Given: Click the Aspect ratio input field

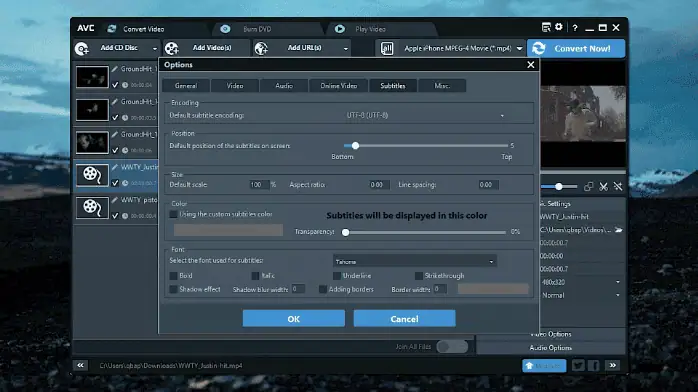Looking at the screenshot, I should click(x=379, y=185).
